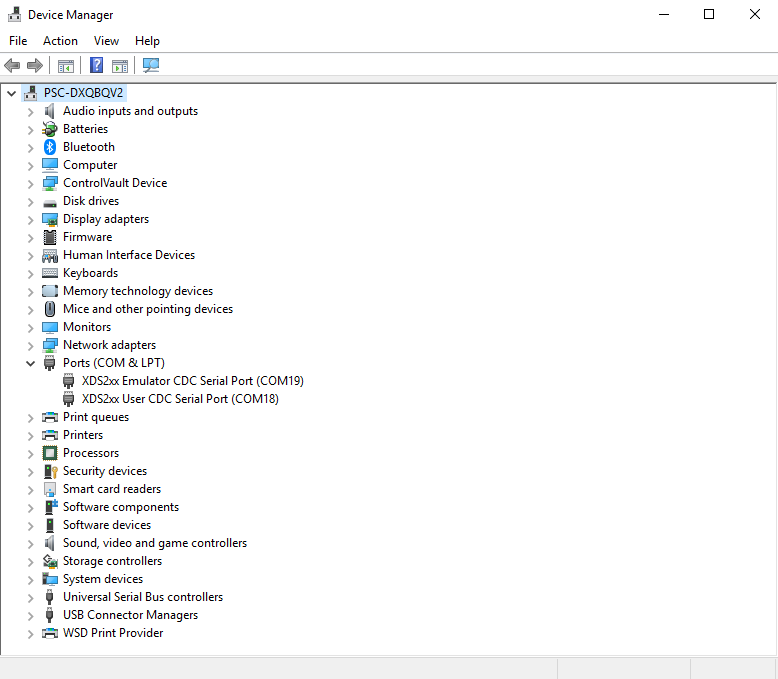The height and width of the screenshot is (679, 778).
Task: Click the Forward arrow toolbar icon
Action: coord(35,65)
